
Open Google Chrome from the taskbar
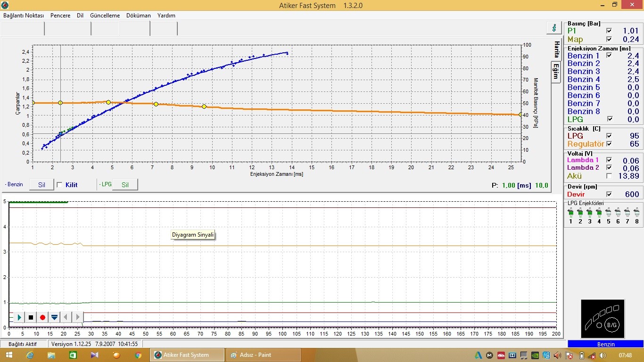click(138, 355)
